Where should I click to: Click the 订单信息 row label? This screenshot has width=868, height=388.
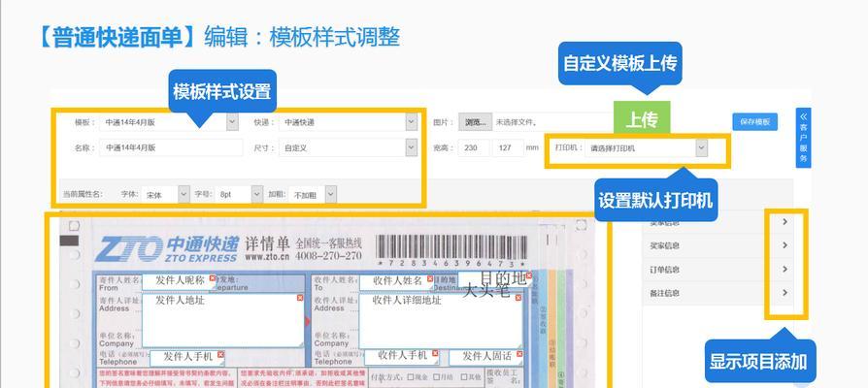[664, 269]
